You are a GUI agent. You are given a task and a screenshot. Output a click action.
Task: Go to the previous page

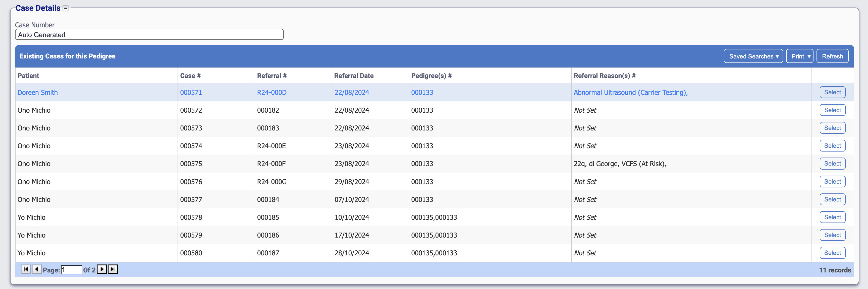(x=36, y=269)
